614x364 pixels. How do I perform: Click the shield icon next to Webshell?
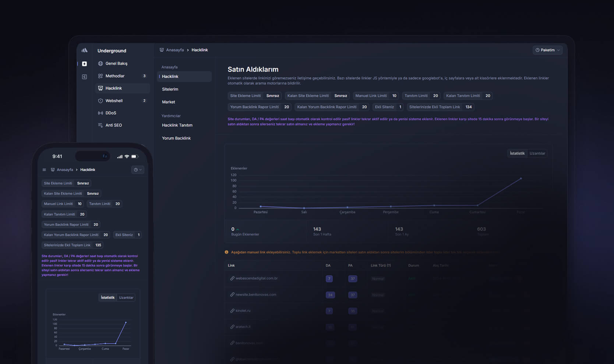tap(100, 101)
